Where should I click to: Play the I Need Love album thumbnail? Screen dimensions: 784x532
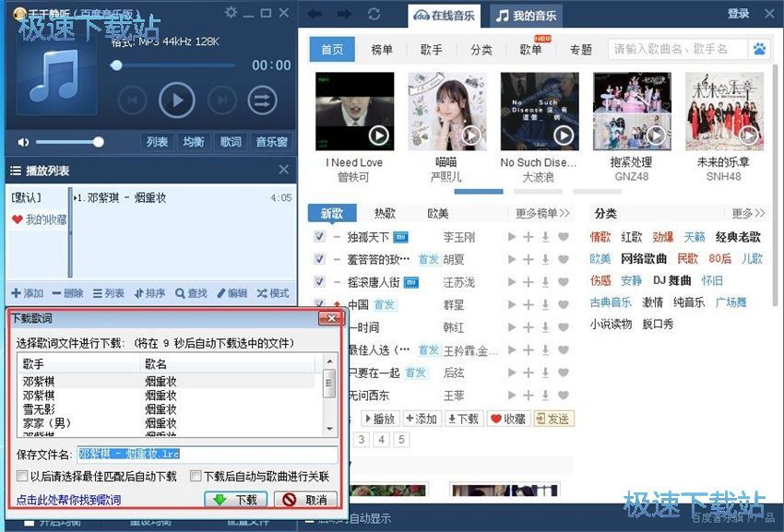coord(354,111)
